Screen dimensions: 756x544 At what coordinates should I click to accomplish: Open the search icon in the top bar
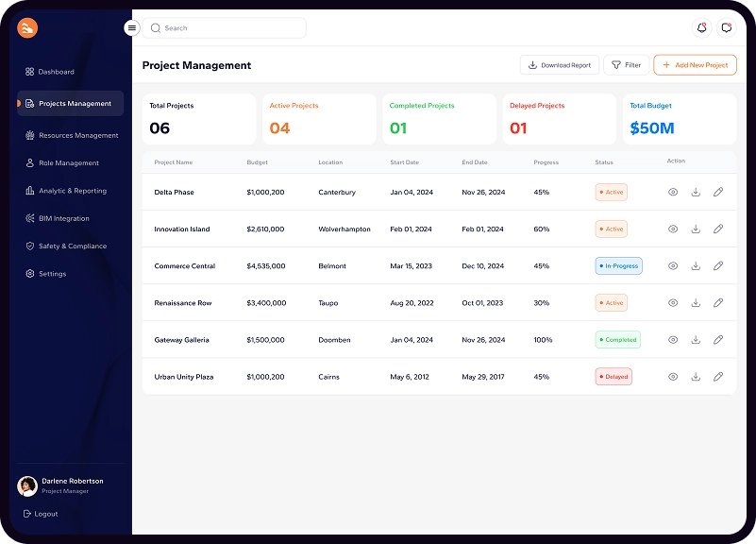pyautogui.click(x=155, y=28)
